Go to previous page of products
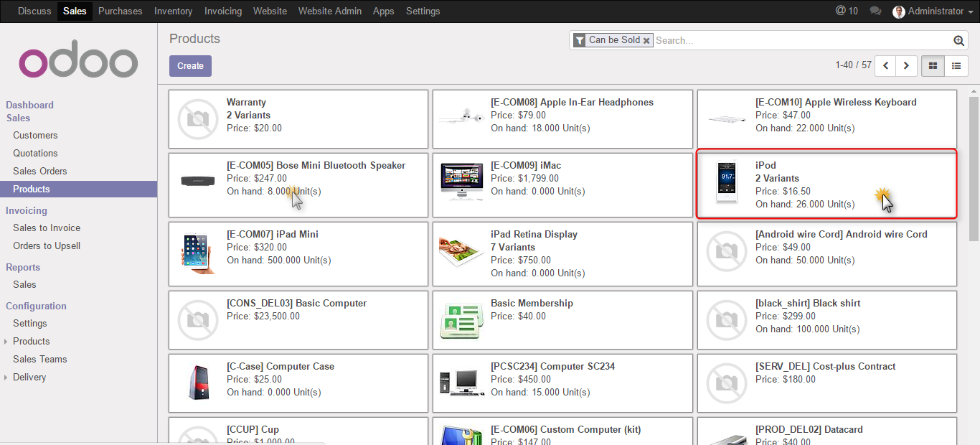Viewport: 980px width, 445px height. point(886,66)
